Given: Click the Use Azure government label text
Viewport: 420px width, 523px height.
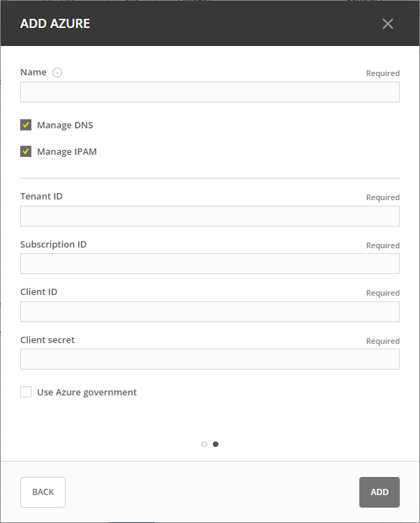Looking at the screenshot, I should 87,392.
